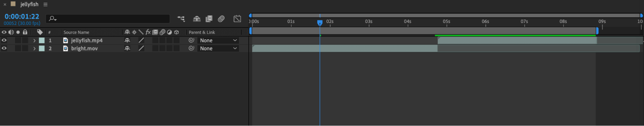Open the Graph Editor icon
This screenshot has height=126, width=644.
tap(237, 19)
